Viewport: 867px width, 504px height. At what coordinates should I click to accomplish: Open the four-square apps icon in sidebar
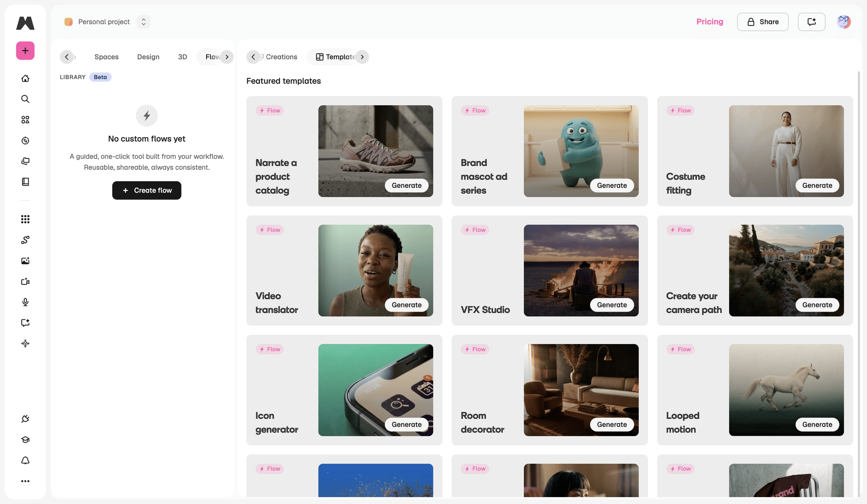click(x=25, y=120)
